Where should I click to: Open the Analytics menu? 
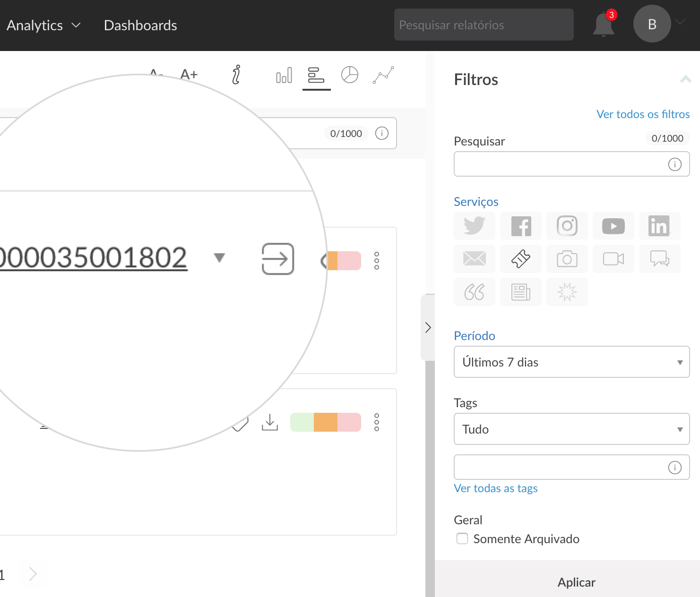click(43, 26)
